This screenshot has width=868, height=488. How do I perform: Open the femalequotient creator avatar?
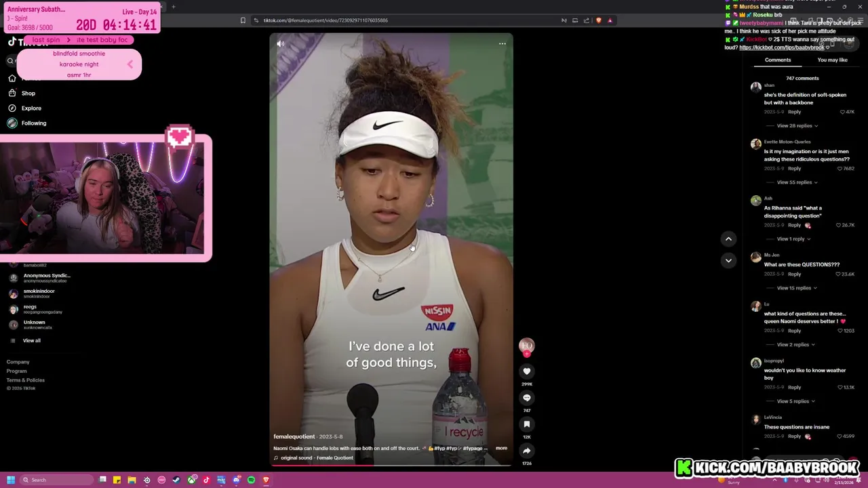526,346
